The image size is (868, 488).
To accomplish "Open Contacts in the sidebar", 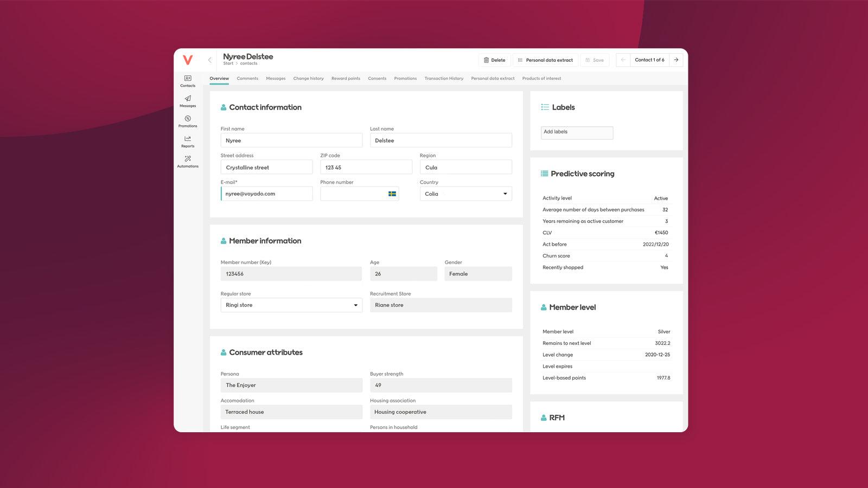I will click(x=188, y=81).
